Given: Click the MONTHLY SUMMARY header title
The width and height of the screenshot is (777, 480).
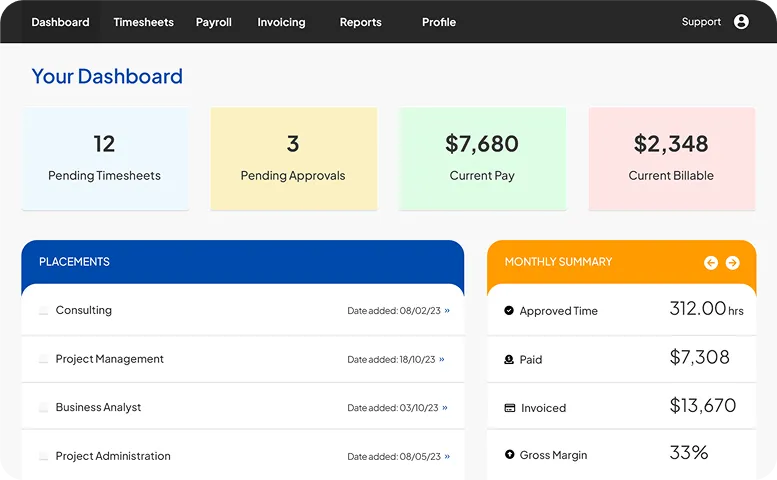Looking at the screenshot, I should [558, 262].
